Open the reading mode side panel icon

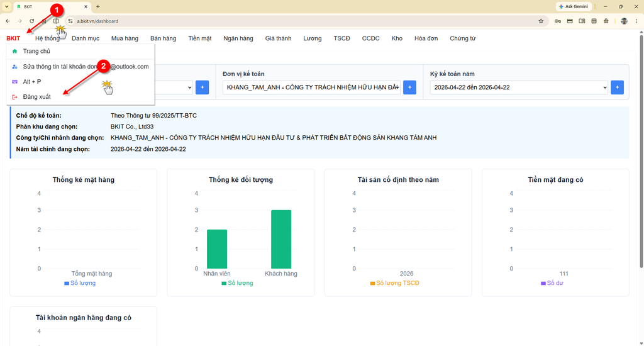coord(582,21)
